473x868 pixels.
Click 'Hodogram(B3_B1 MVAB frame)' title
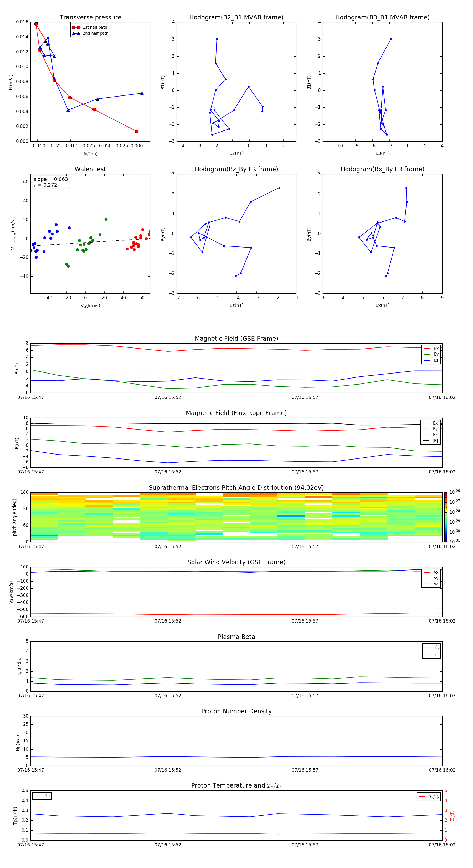click(x=382, y=18)
